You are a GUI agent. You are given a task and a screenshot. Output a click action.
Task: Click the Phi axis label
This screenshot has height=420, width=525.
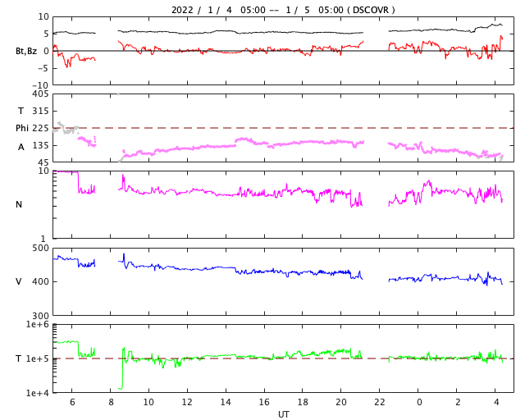click(x=22, y=128)
